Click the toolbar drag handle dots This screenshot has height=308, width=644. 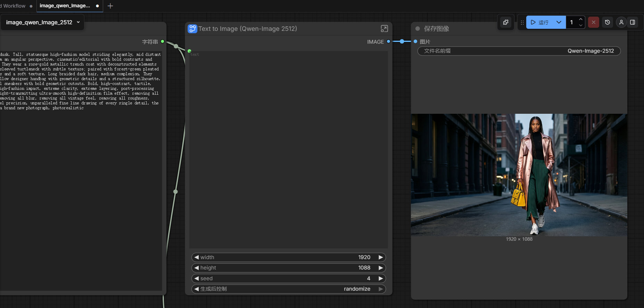pos(522,22)
